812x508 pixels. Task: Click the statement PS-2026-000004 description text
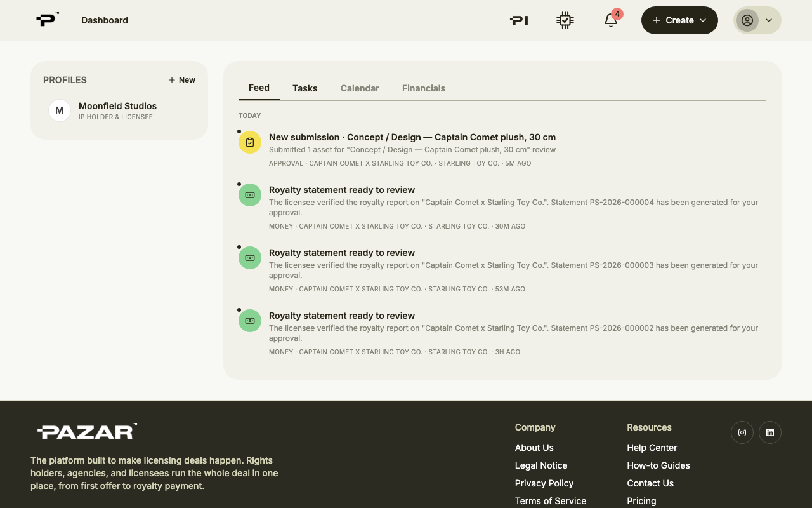[514, 208]
